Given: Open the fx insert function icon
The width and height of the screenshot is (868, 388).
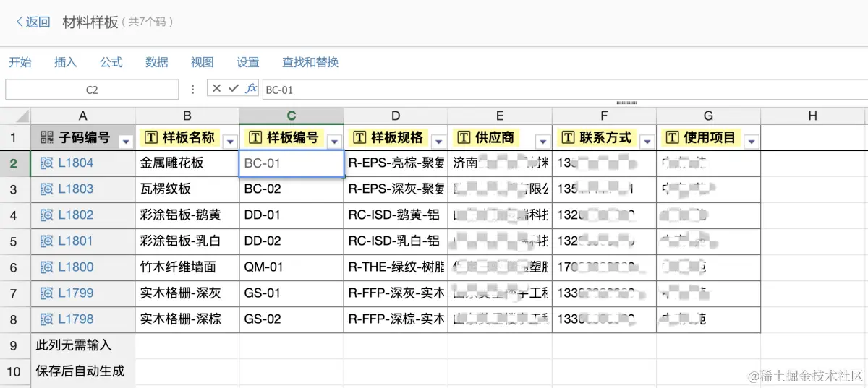Looking at the screenshot, I should click(251, 88).
